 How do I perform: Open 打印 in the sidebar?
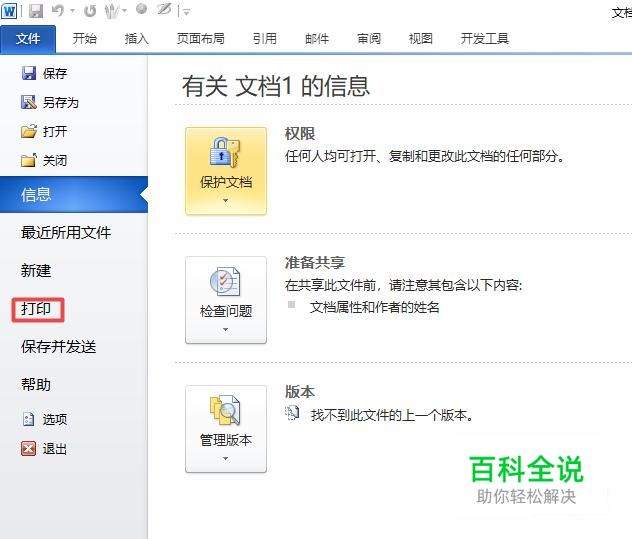pyautogui.click(x=36, y=309)
